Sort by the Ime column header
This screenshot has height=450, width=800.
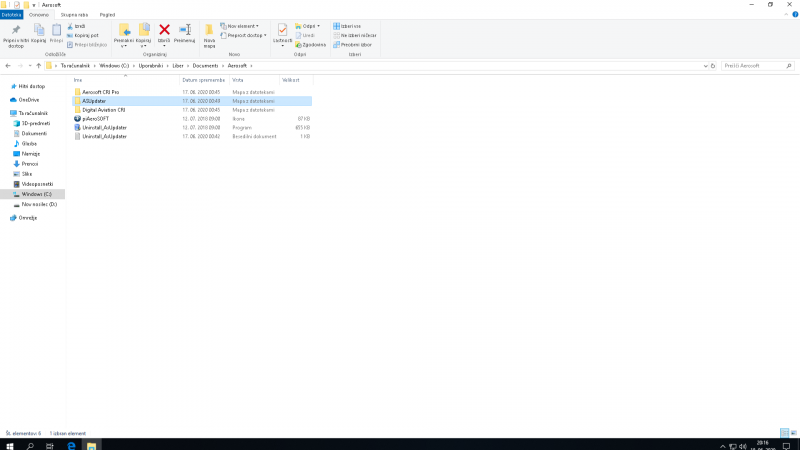126,80
